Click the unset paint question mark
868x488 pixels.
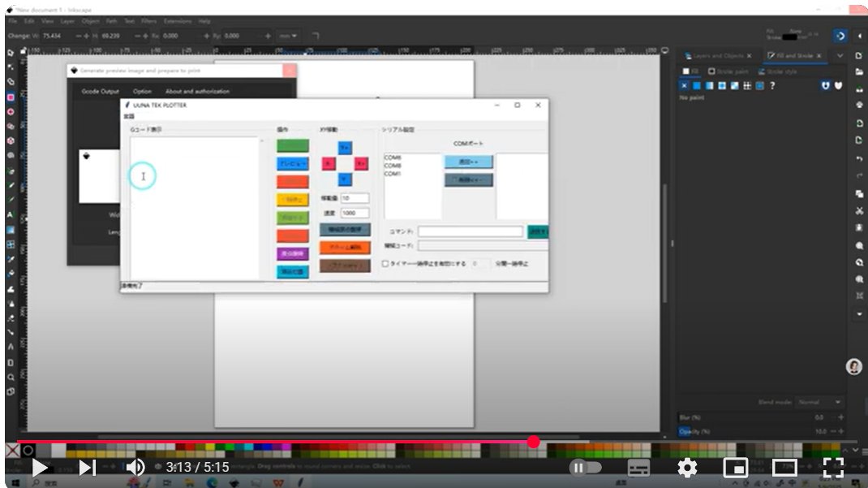pyautogui.click(x=773, y=86)
